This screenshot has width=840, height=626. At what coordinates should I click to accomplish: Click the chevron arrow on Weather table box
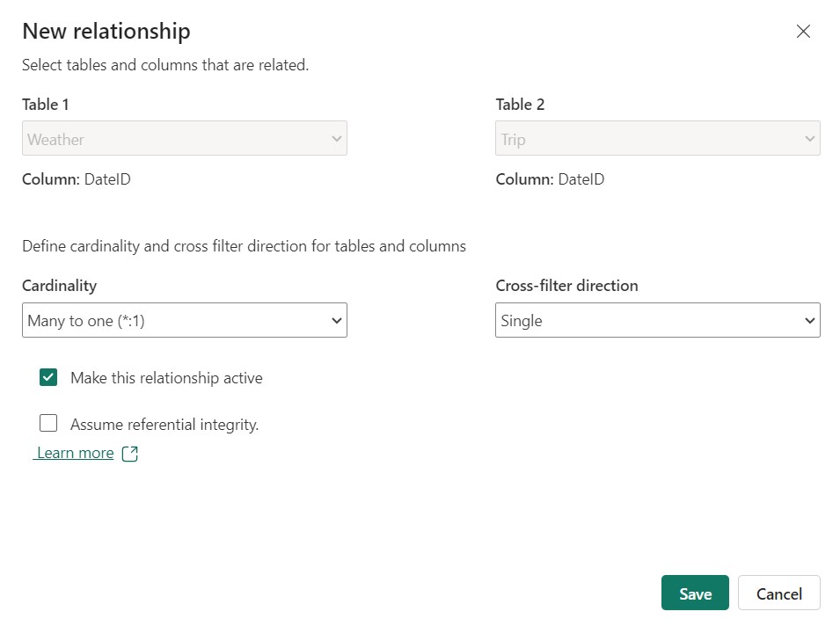pyautogui.click(x=335, y=139)
